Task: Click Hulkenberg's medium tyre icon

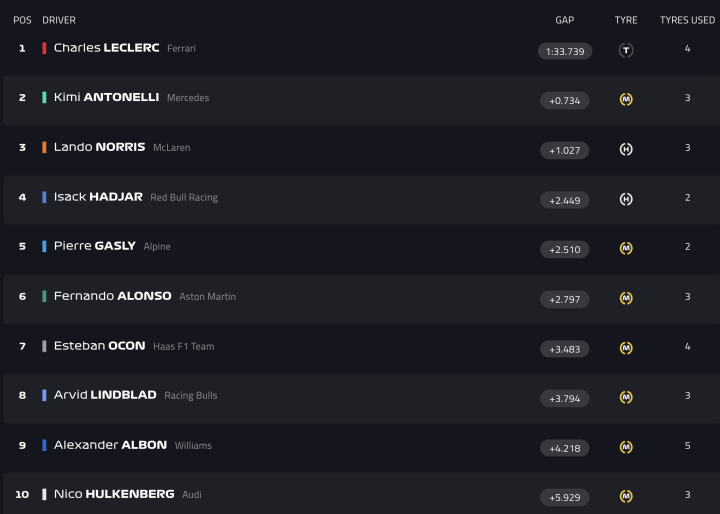Action: coord(626,496)
